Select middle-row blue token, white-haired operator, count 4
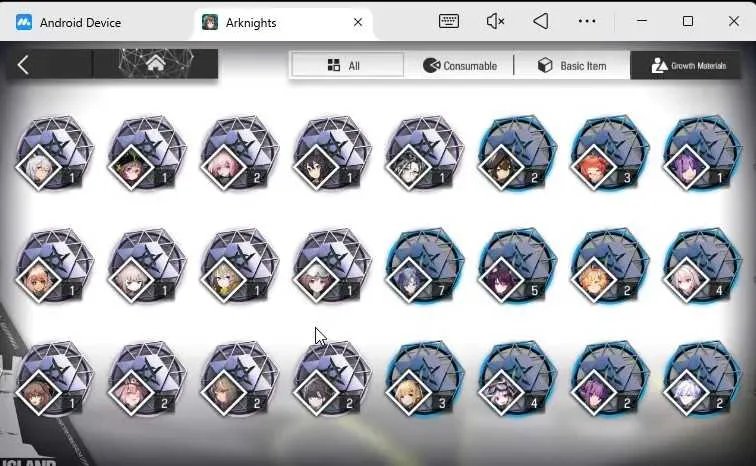Viewport: 756px width, 466px height. [702, 266]
